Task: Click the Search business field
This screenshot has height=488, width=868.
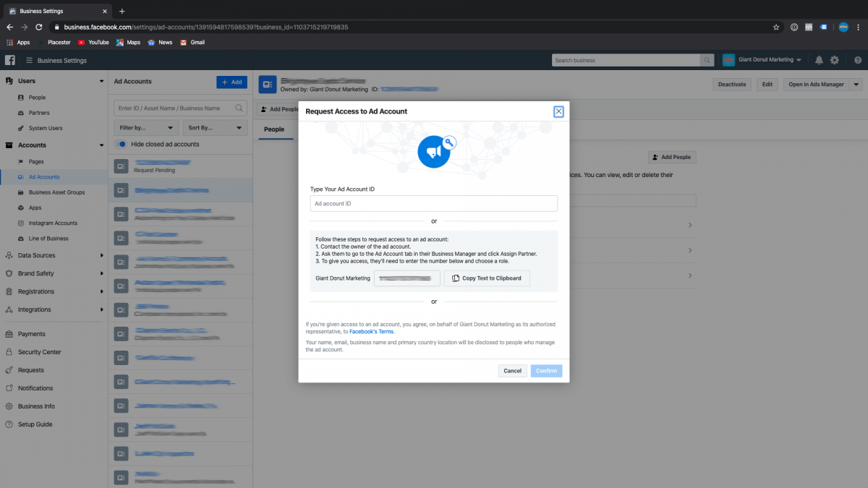Action: click(x=626, y=60)
